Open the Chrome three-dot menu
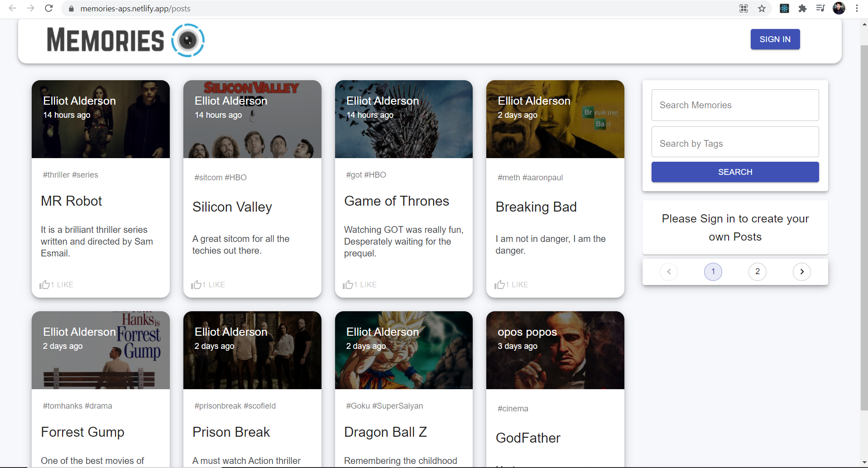 point(857,9)
